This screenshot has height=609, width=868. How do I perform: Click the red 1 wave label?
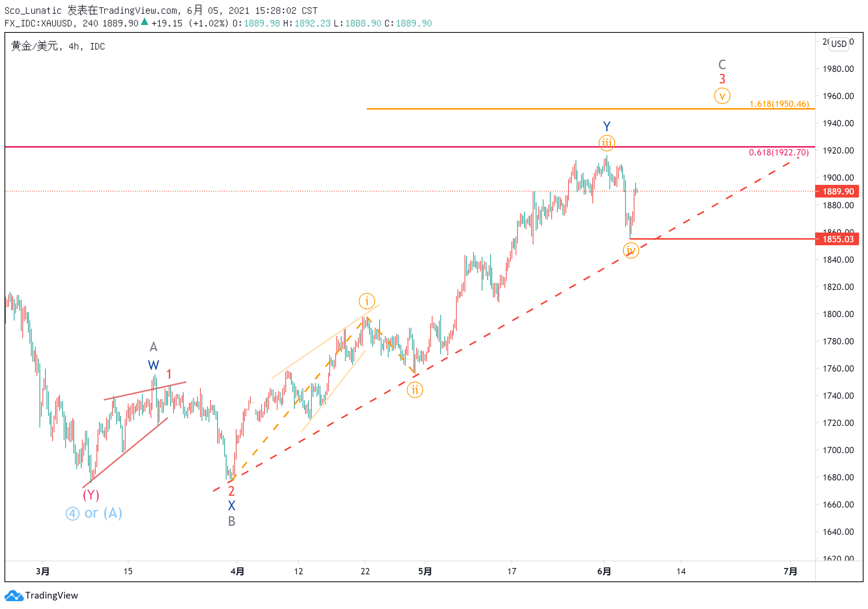pos(169,374)
